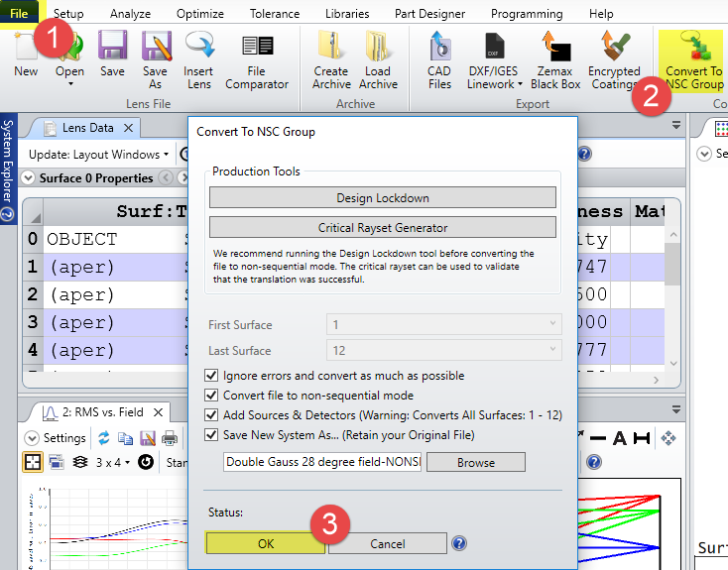Screen dimensions: 728x570
Task: Open the Help ribbon tab
Action: (601, 14)
